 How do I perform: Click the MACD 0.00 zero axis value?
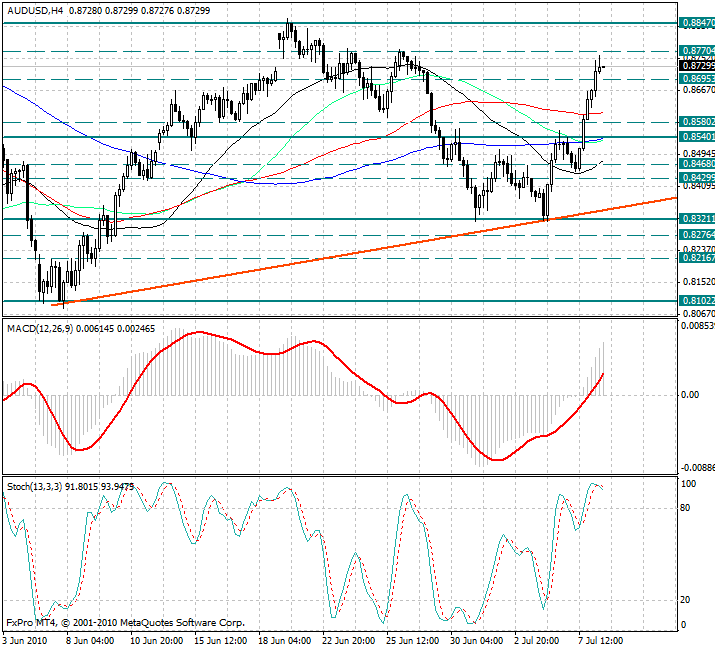tap(689, 395)
